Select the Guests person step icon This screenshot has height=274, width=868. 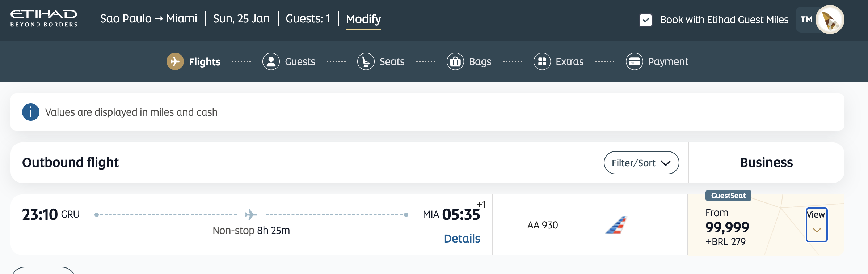tap(271, 61)
